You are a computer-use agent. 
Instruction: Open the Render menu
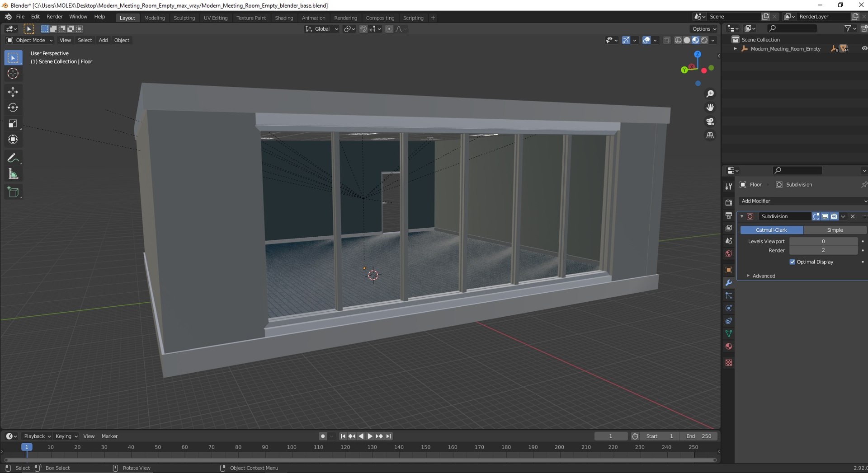coord(54,17)
